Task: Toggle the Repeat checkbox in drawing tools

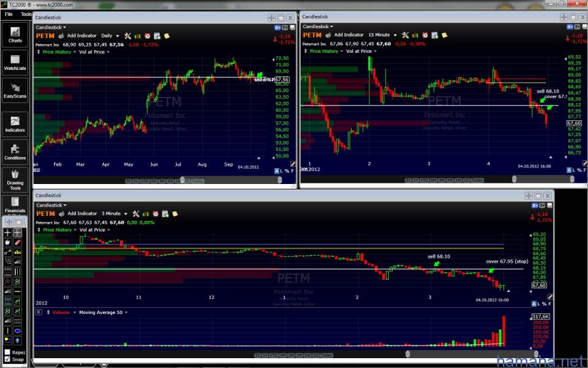Action: [7, 352]
